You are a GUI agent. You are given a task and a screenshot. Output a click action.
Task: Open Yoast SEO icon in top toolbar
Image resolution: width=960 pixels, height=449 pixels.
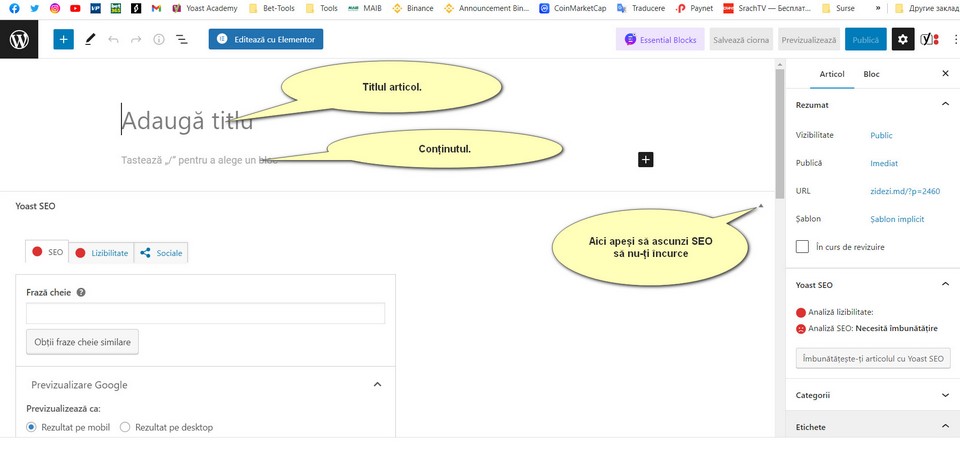(x=930, y=40)
